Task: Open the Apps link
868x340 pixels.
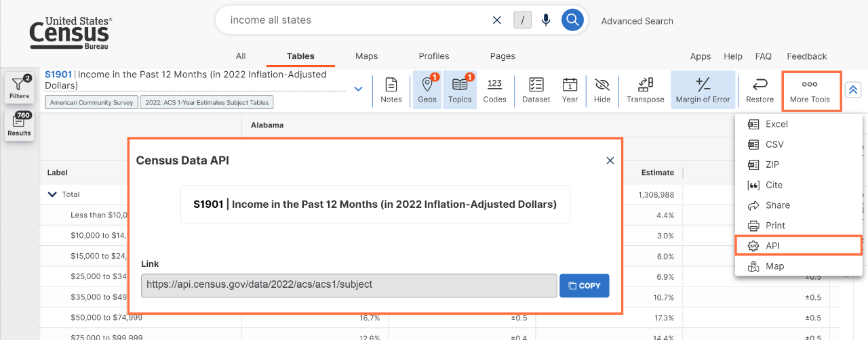Action: pyautogui.click(x=701, y=56)
